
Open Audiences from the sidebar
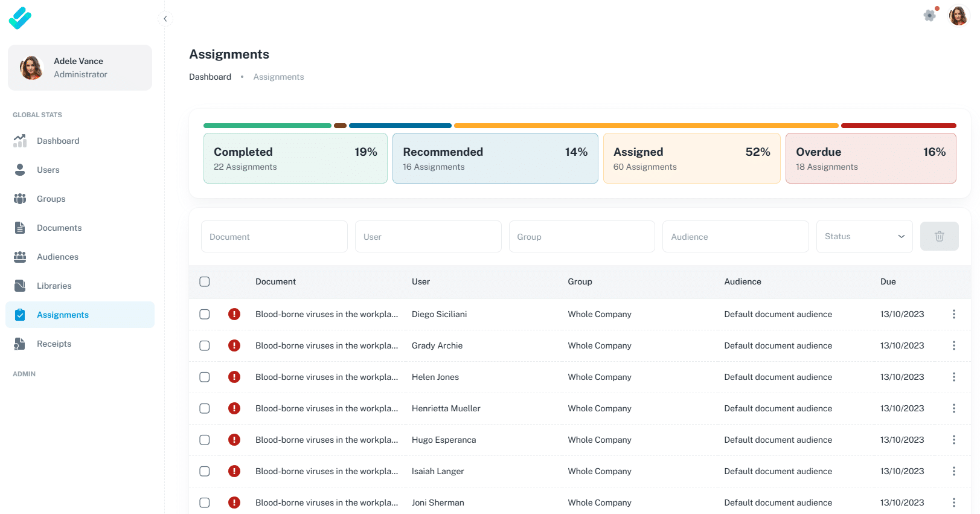80,257
